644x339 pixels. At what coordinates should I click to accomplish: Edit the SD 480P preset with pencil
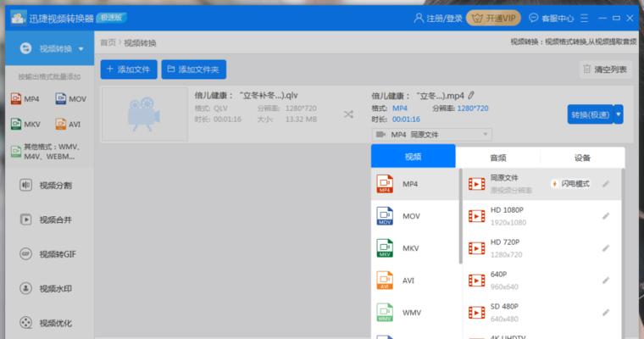[x=606, y=312]
